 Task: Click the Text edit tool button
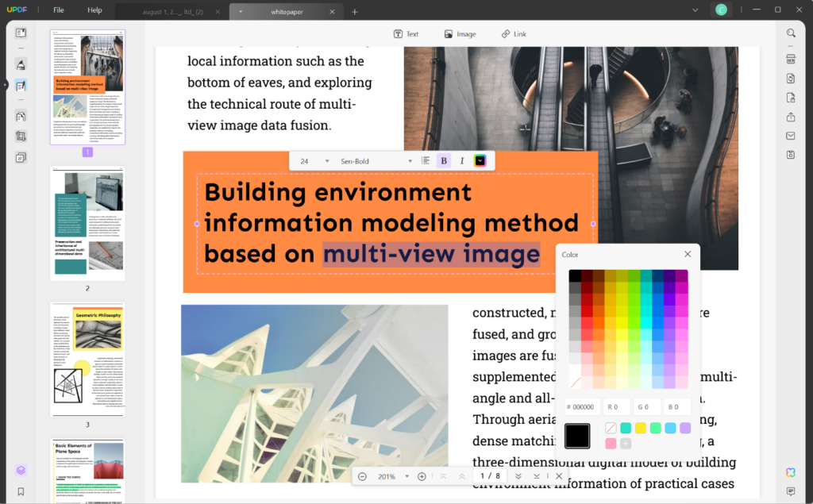(406, 33)
